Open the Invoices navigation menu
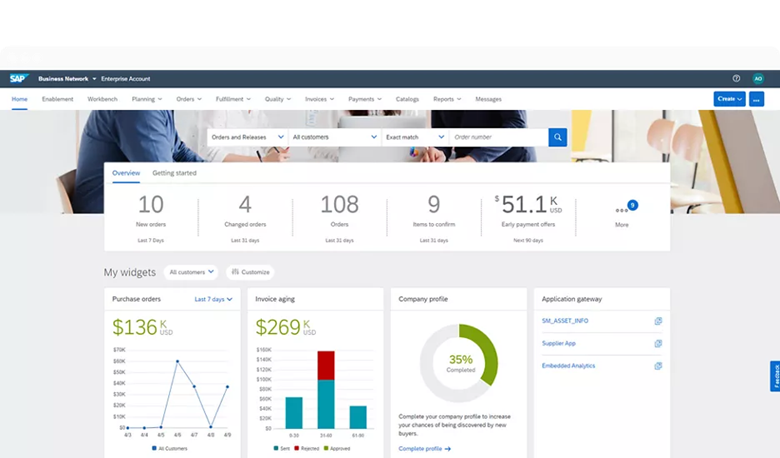This screenshot has height=458, width=780. coord(319,99)
